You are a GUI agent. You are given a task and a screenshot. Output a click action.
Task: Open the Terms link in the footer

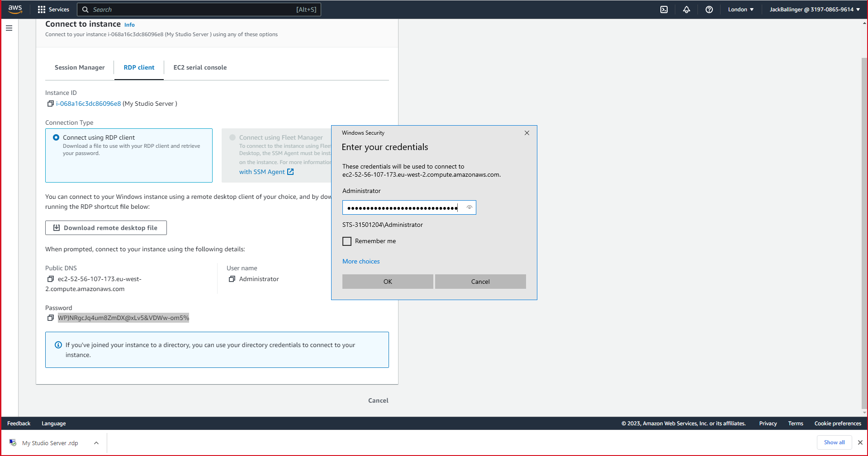click(x=796, y=423)
